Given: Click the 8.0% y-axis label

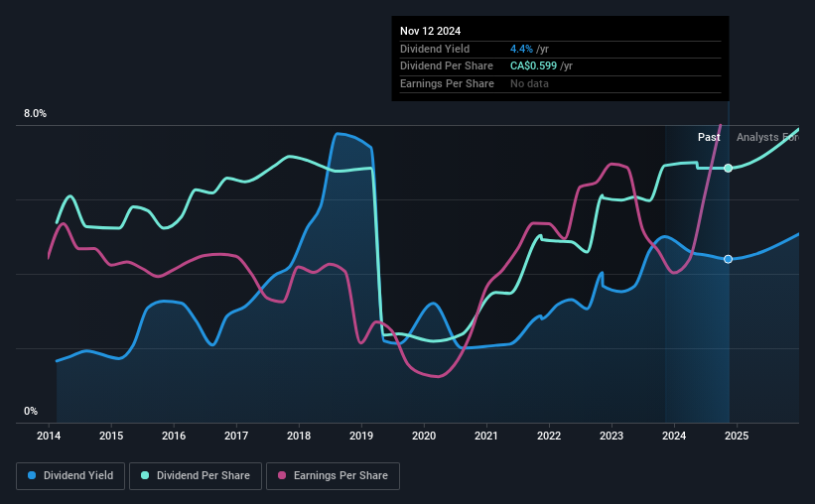Looking at the screenshot, I should (35, 113).
